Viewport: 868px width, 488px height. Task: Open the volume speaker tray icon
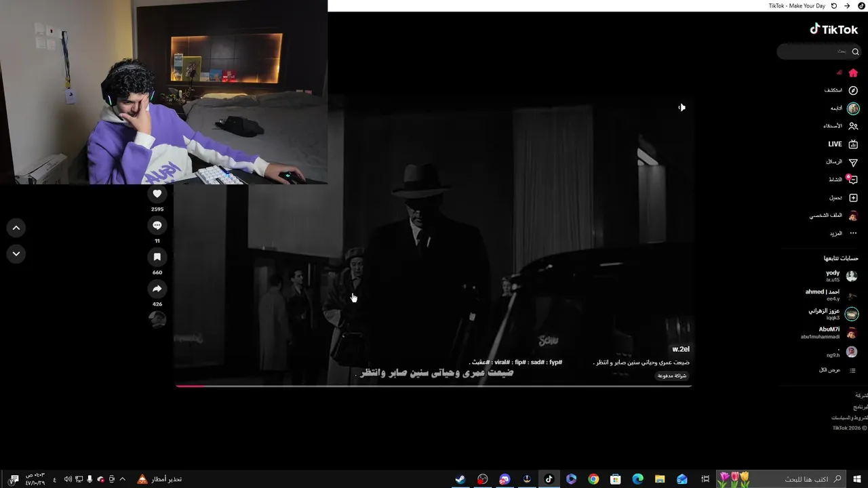click(68, 479)
